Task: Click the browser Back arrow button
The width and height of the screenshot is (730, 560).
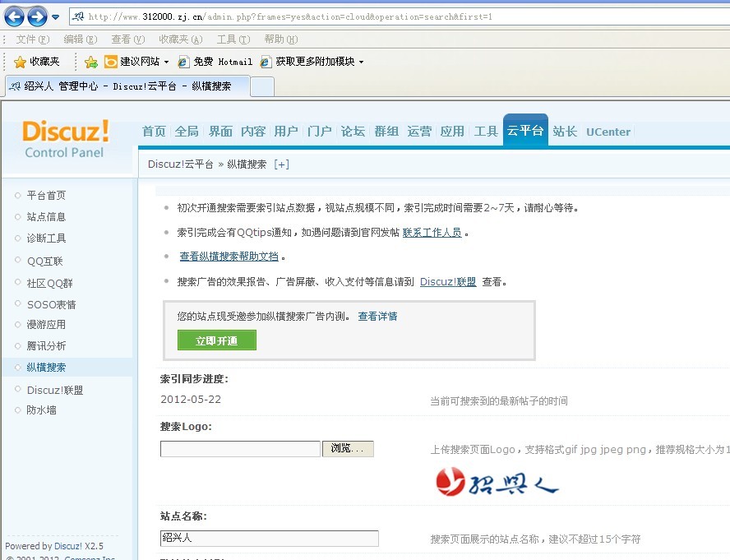Action: 15,17
